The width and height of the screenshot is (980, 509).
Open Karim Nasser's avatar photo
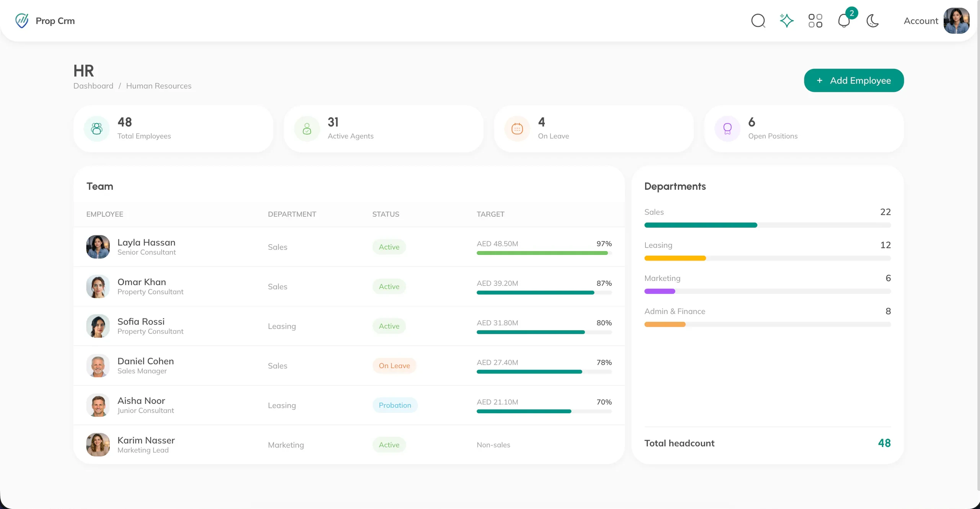(x=98, y=445)
